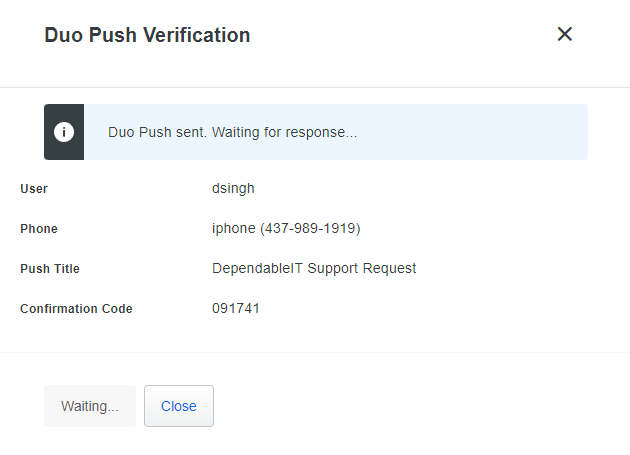Click the Phone label

pos(39,229)
